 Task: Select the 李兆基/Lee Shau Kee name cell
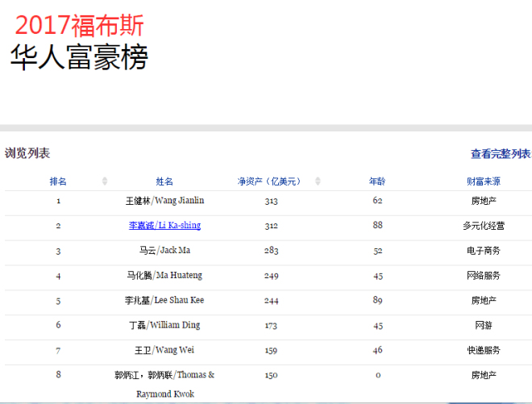click(x=164, y=301)
